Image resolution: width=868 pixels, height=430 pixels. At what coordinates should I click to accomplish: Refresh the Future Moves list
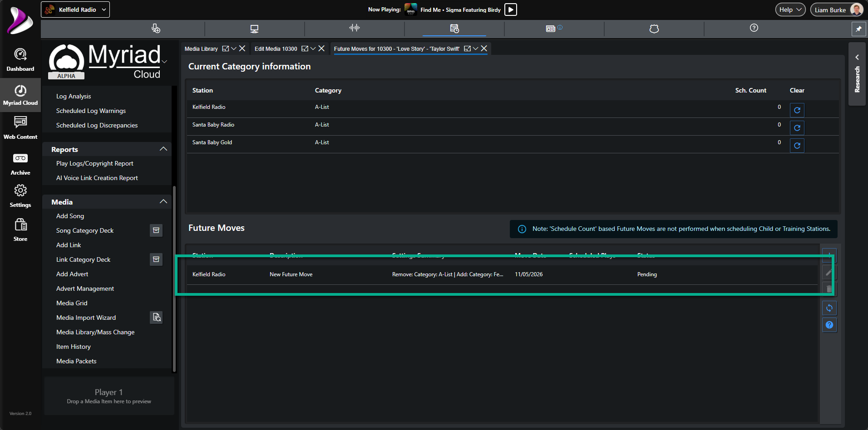pos(829,308)
